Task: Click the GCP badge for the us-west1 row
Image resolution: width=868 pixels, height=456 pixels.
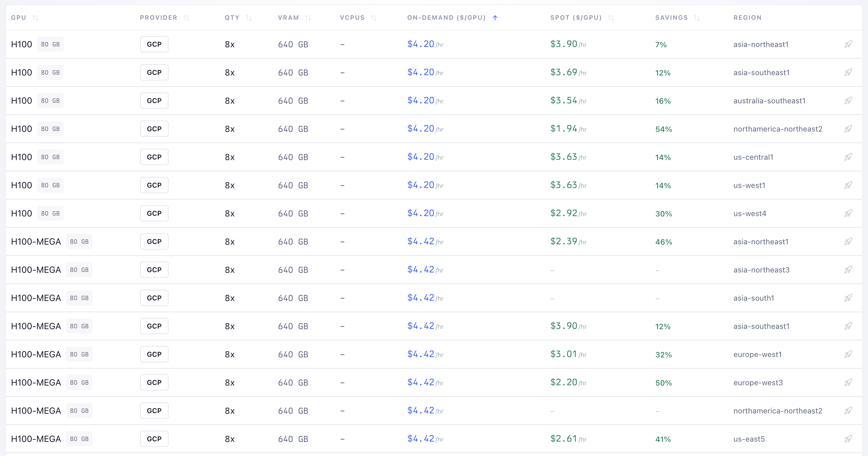Action: 154,185
